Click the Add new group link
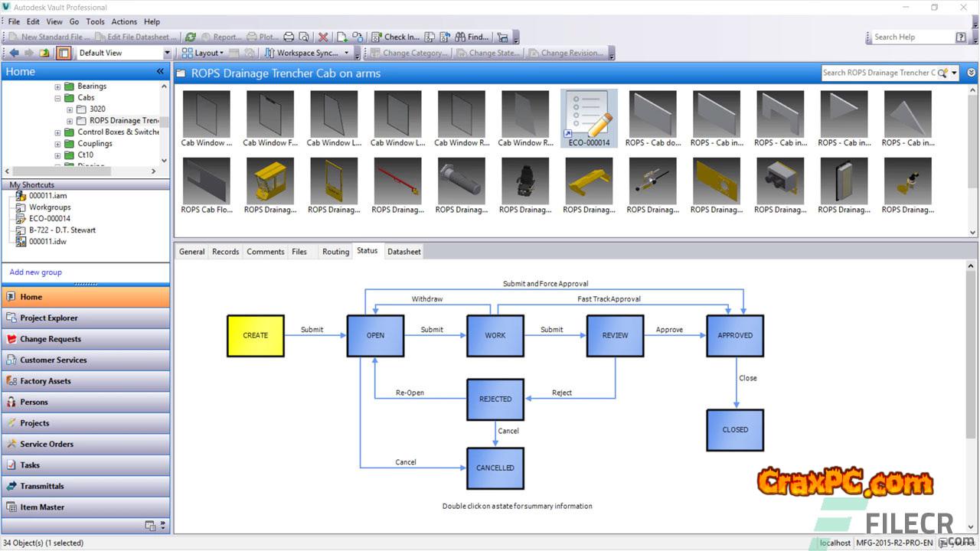The width and height of the screenshot is (980, 551). 36,272
